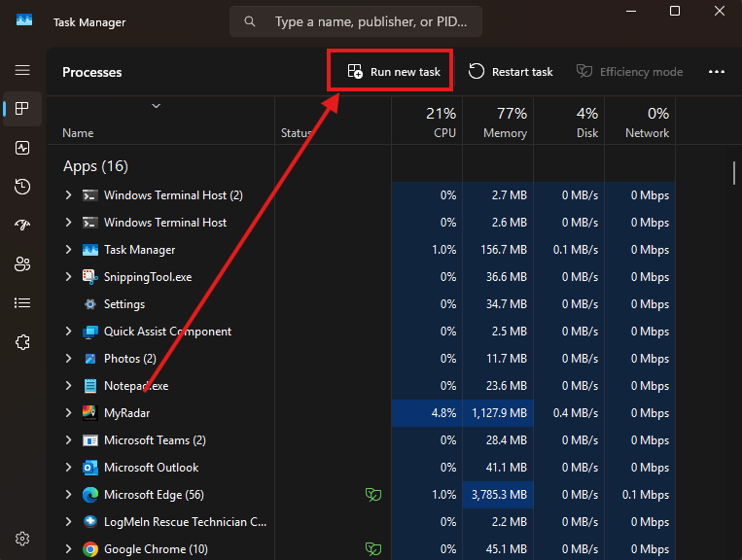Screen dimensions: 742x560
Task: Click the Quick Assist Component icon
Action: (x=89, y=332)
